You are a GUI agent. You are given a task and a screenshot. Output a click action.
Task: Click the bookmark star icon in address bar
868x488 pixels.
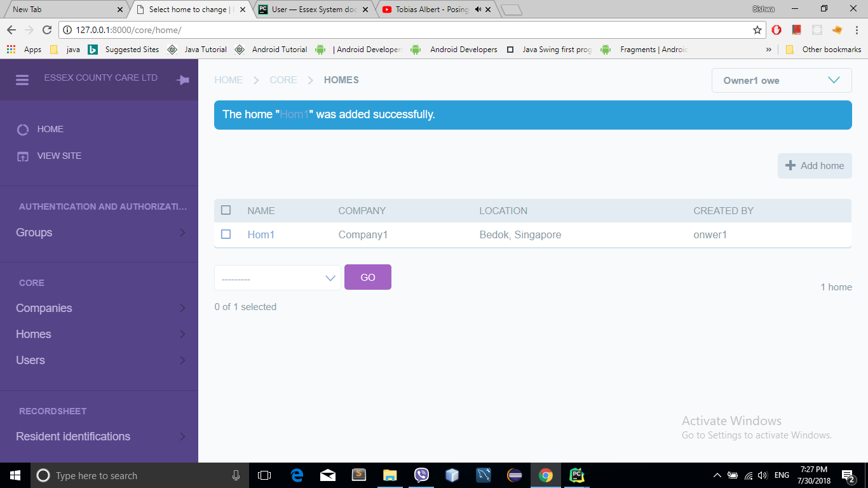click(757, 30)
